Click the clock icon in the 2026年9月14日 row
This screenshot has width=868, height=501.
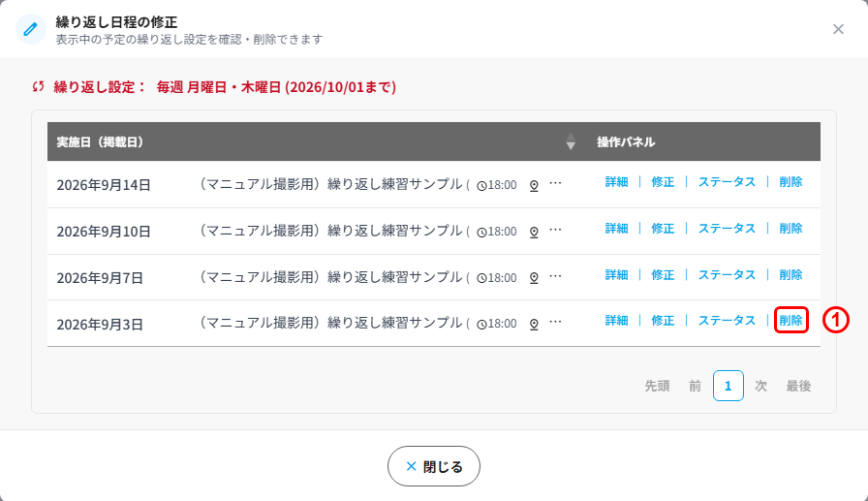(481, 185)
